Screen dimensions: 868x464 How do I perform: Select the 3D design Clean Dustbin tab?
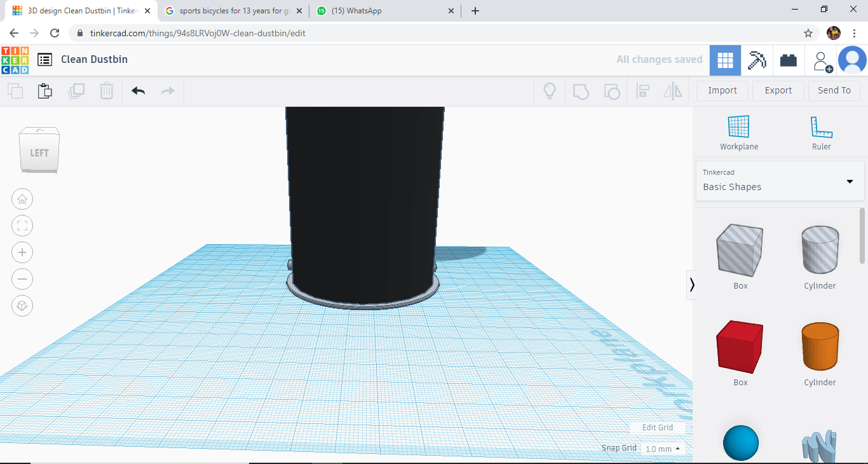coord(81,11)
